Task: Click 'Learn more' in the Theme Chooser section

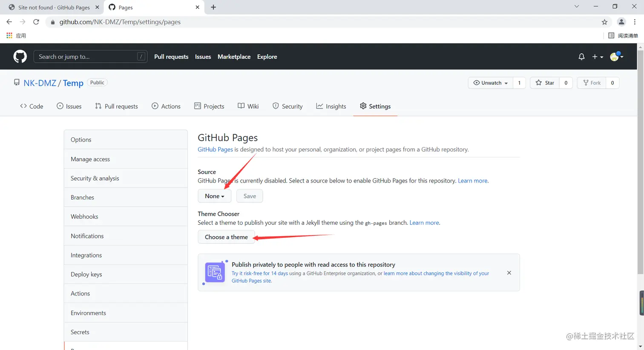Action: [424, 223]
